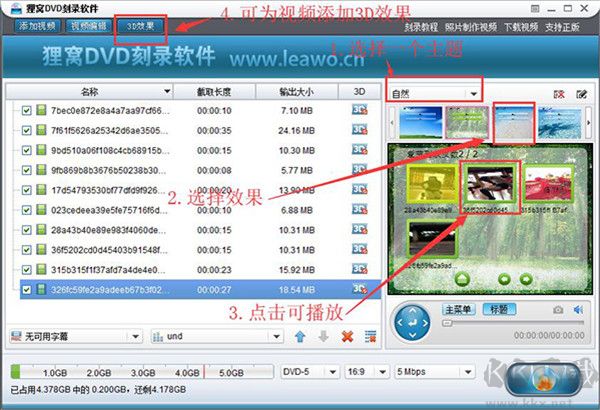Screen dimensions: 600x410
Task: Open 3D settings for 28a43b40e89e983f4060de row
Action: coord(360,230)
